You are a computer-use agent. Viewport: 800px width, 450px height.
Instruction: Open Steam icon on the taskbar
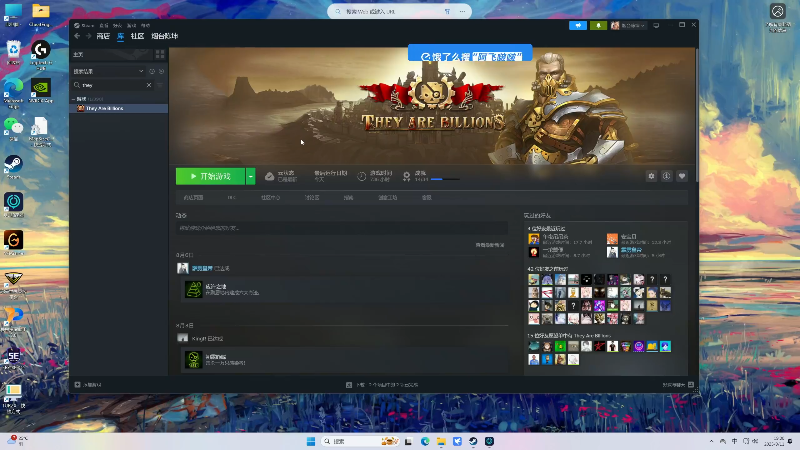473,441
